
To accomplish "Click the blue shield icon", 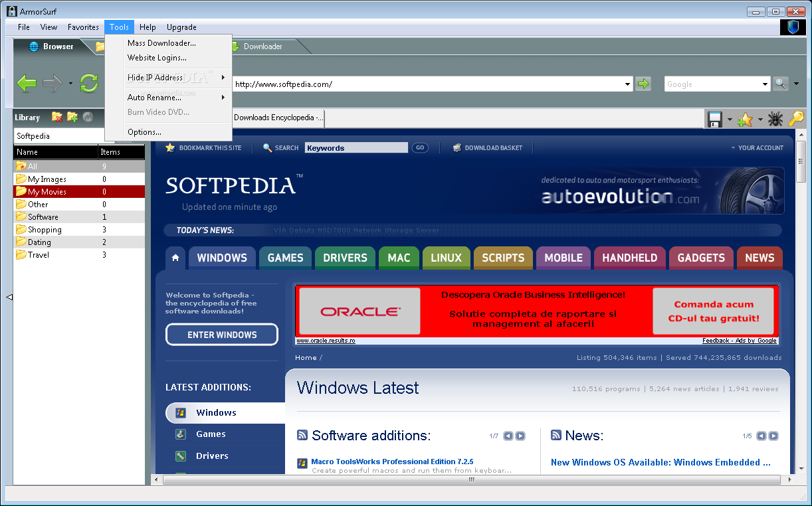I will pos(793,27).
